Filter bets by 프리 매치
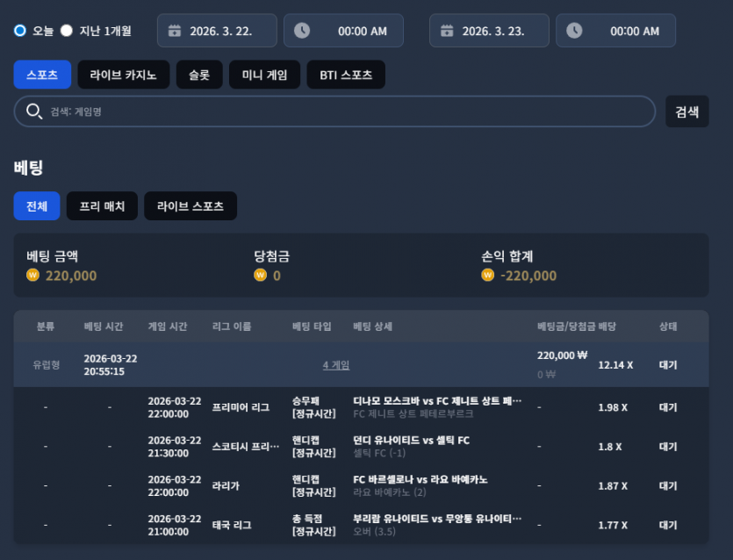Screen dimensions: 733x560 click(102, 206)
